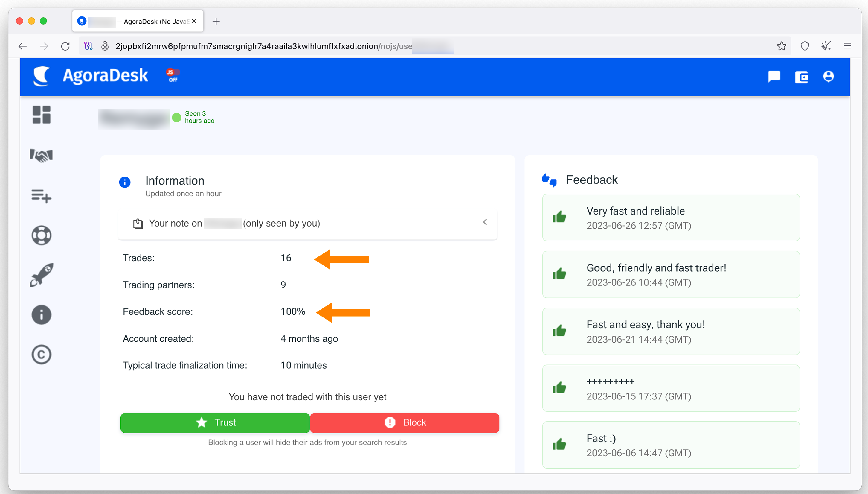
Task: Open the info circle icon in sidebar
Action: (x=41, y=315)
